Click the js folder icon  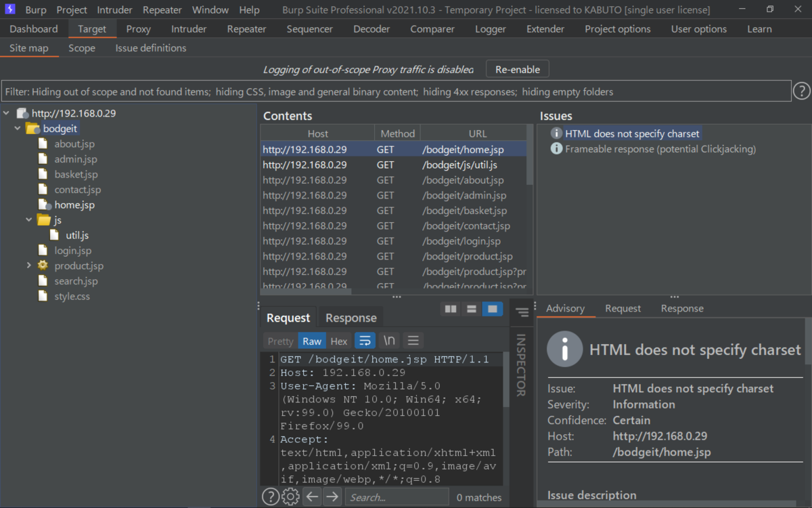(44, 220)
